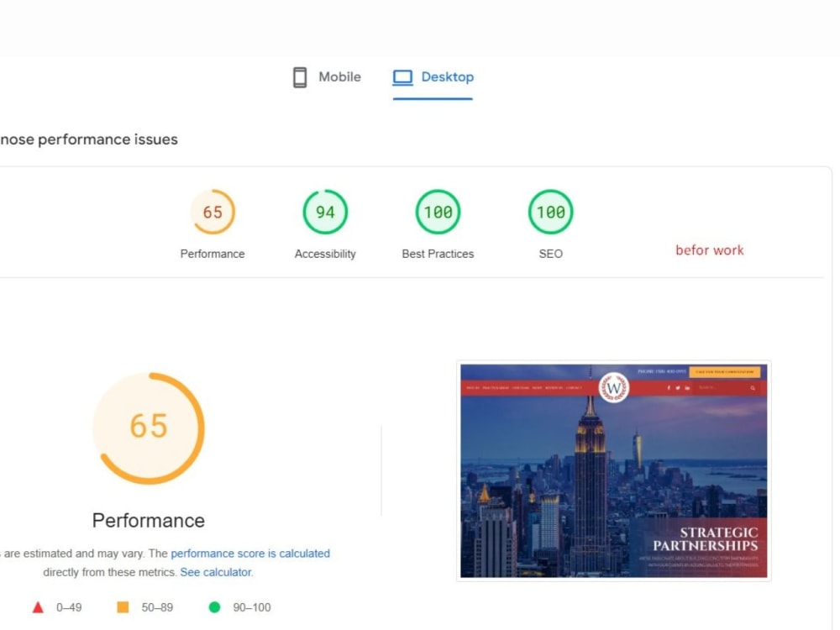Viewport: 840px width, 630px height.
Task: Switch to the Mobile tab
Action: click(327, 77)
